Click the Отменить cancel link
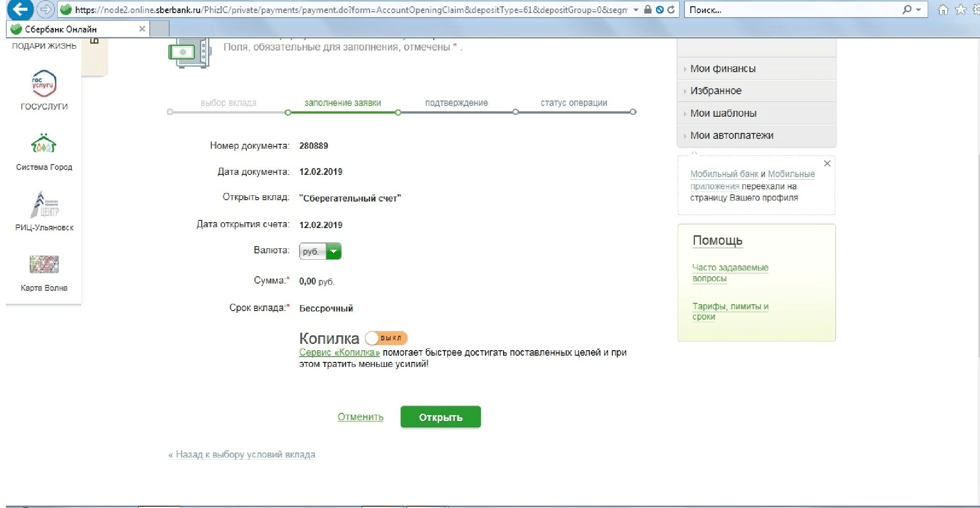The height and width of the screenshot is (508, 980). (360, 417)
